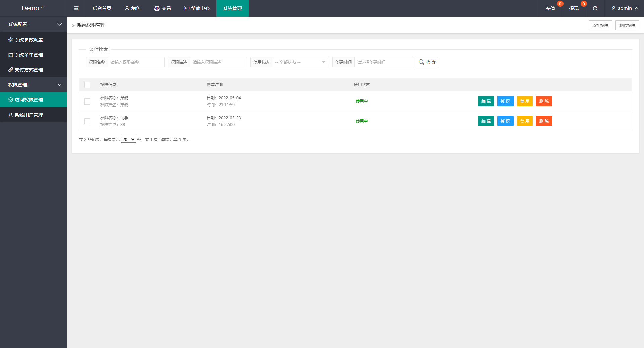Check the checkbox for 助手 permission row
Screen dimensions: 644x348
coord(87,121)
